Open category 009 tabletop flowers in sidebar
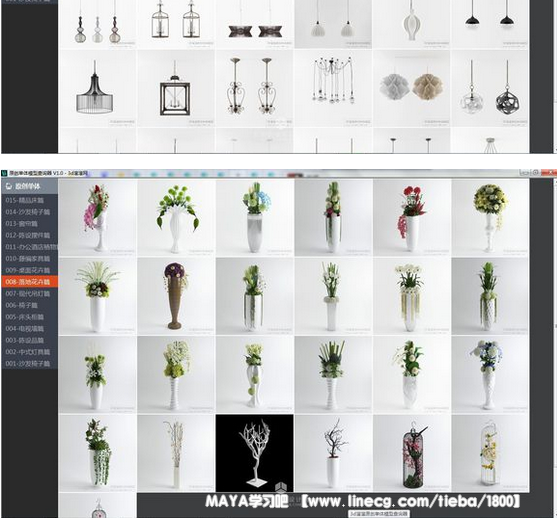Viewport: 557px width, 518px height. coord(29,270)
